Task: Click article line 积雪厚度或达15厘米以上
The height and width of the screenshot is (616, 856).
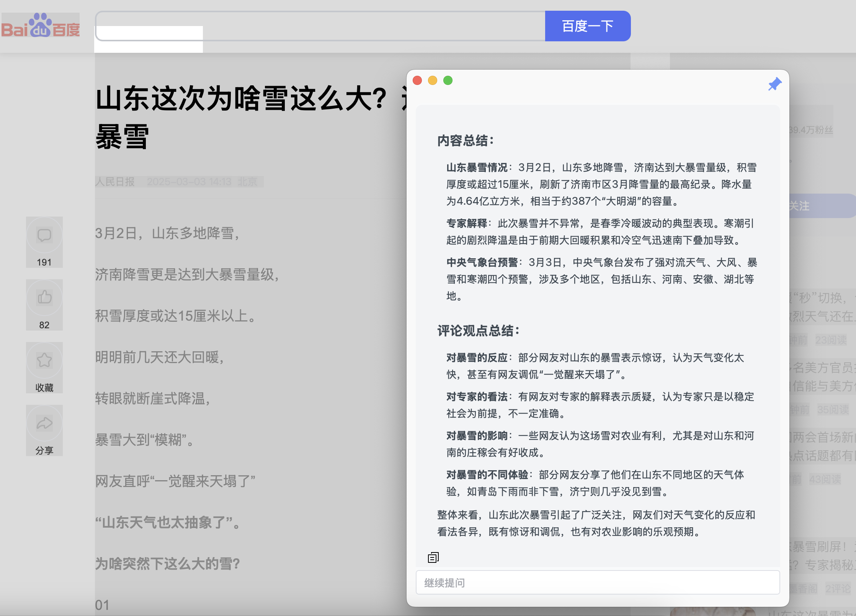Action: coord(175,316)
